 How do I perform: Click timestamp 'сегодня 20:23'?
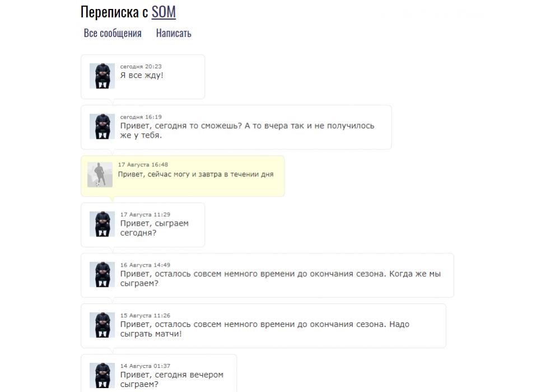(x=141, y=67)
